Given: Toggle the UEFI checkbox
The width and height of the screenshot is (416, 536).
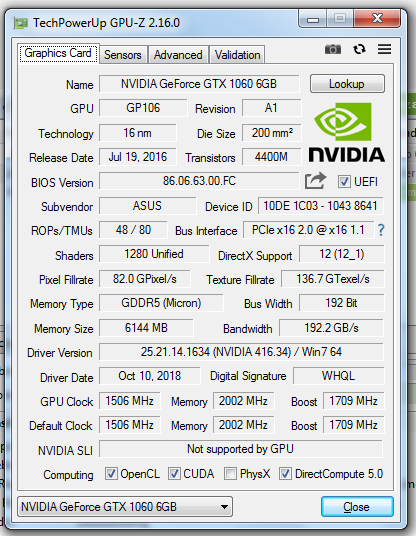Looking at the screenshot, I should coord(344,182).
